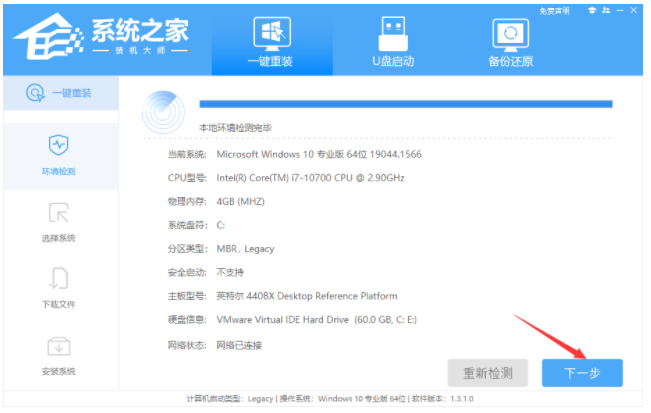
Task: Go to the 选择系统 step icon
Action: pyautogui.click(x=59, y=213)
